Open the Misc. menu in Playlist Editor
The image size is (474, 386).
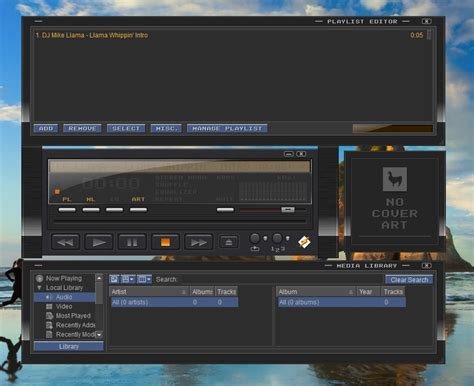tap(166, 128)
